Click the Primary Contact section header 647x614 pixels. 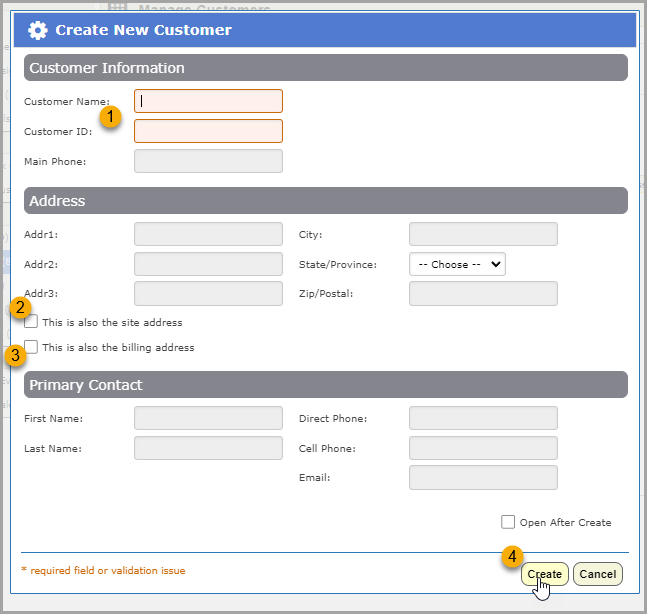(x=326, y=385)
